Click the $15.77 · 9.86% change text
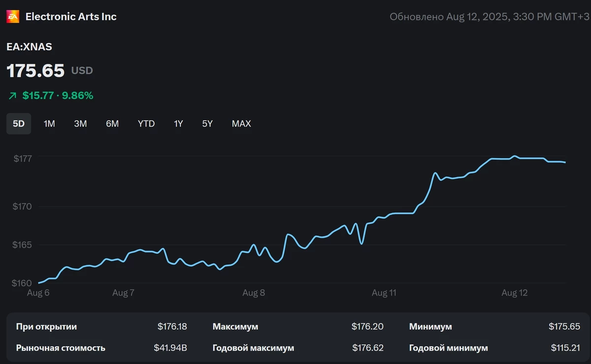591x364 pixels. pyautogui.click(x=58, y=96)
